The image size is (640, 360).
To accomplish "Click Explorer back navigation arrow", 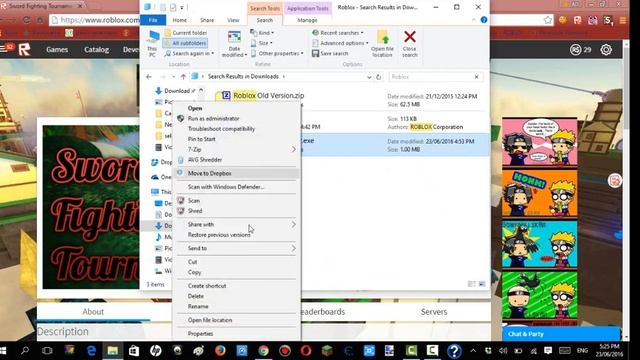I will (x=149, y=77).
